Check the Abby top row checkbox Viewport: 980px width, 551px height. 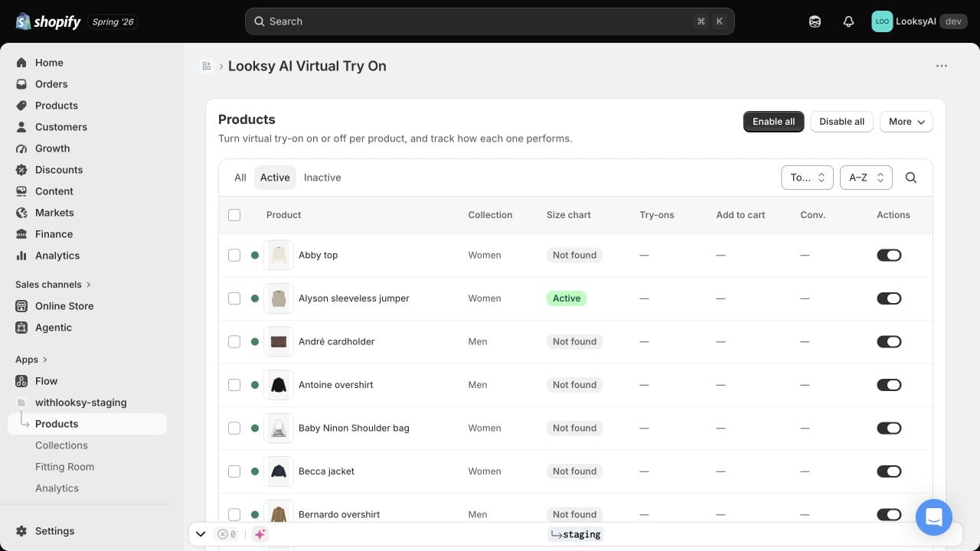pyautogui.click(x=234, y=255)
